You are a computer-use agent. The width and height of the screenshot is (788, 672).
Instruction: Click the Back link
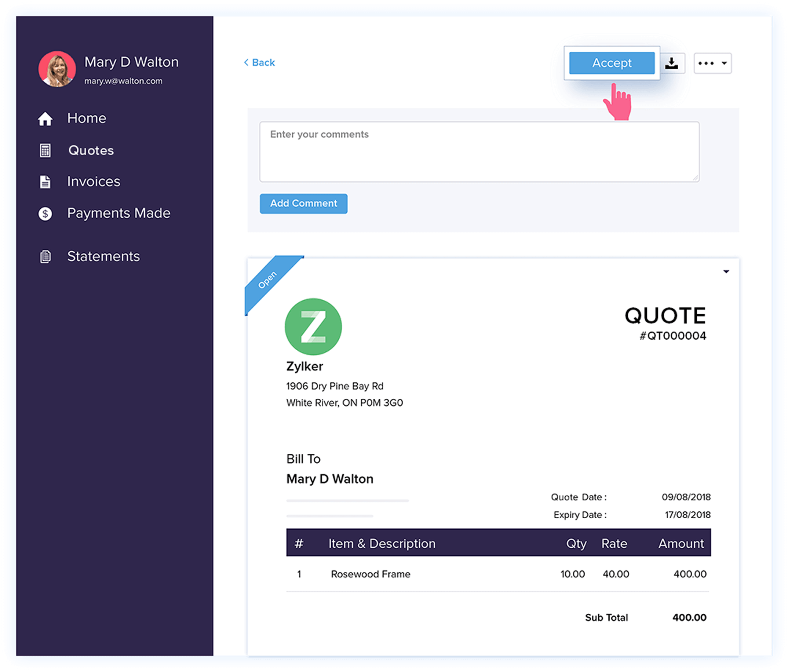click(x=260, y=62)
